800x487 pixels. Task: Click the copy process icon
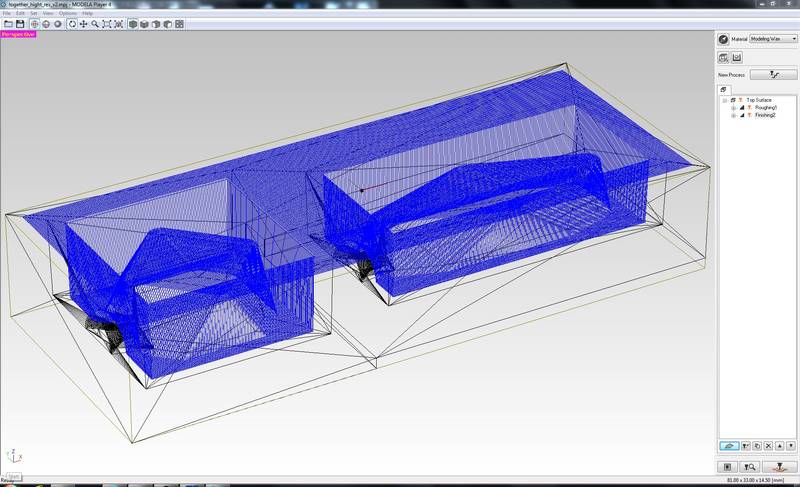757,446
